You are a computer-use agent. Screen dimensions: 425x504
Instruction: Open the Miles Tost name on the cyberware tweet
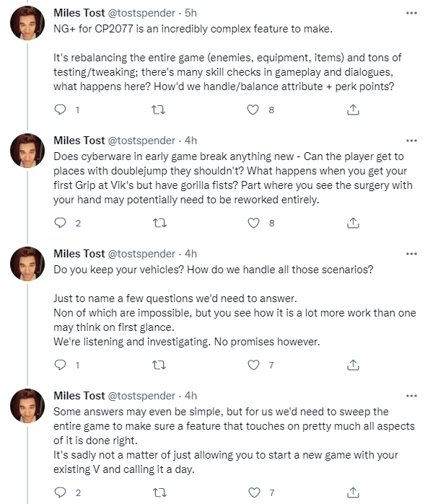tap(79, 141)
